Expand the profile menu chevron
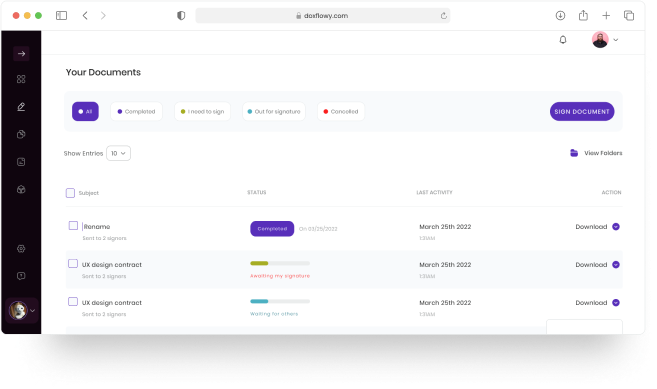This screenshot has height=389, width=657. tap(616, 40)
